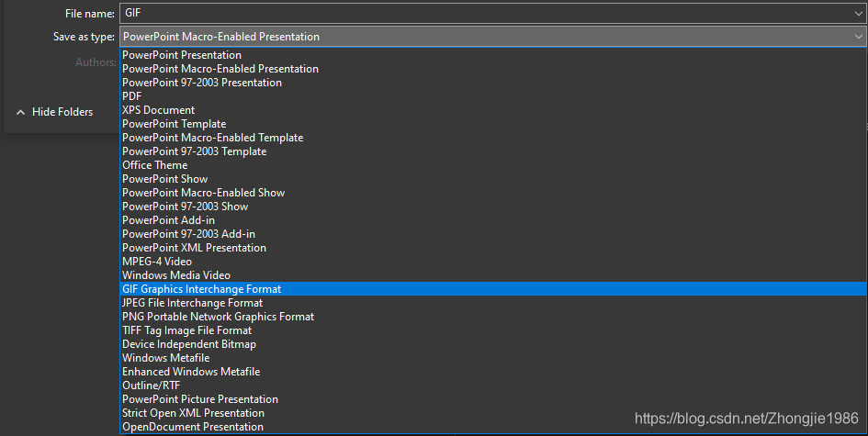This screenshot has width=868, height=436.
Task: Pick TIFF Tag Image File Format
Action: tap(493, 330)
